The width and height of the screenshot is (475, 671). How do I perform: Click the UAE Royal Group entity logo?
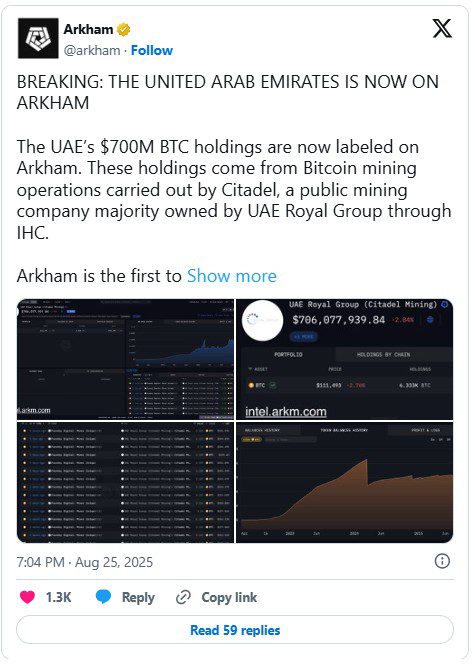[262, 320]
